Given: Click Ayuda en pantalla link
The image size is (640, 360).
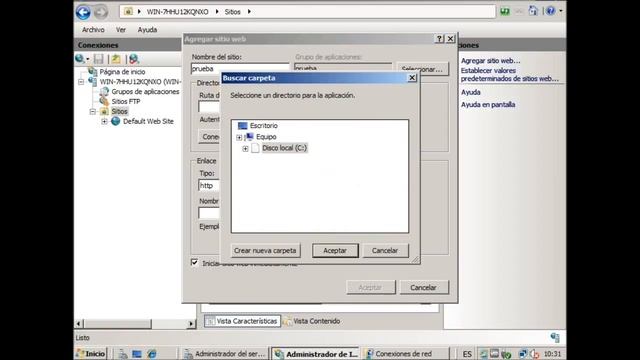Looking at the screenshot, I should (488, 105).
